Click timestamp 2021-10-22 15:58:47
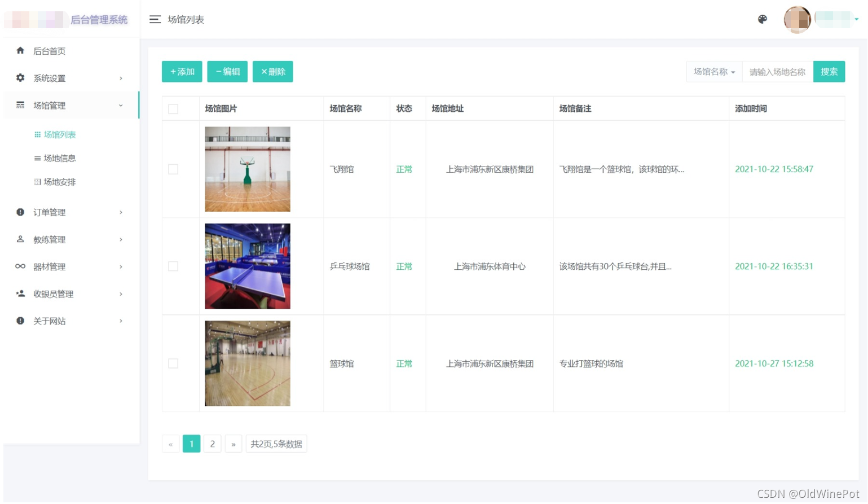This screenshot has width=868, height=504. (x=774, y=169)
